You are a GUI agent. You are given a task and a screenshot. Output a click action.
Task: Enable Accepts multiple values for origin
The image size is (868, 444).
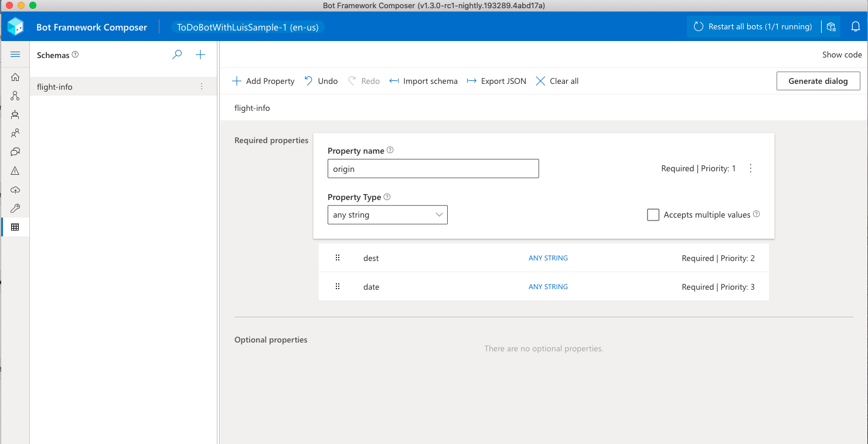click(x=653, y=215)
